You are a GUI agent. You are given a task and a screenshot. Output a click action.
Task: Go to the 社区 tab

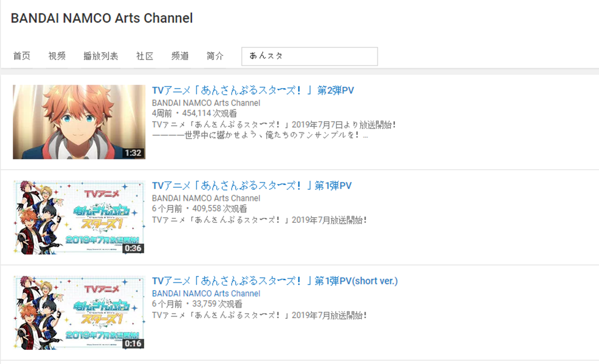pos(145,56)
